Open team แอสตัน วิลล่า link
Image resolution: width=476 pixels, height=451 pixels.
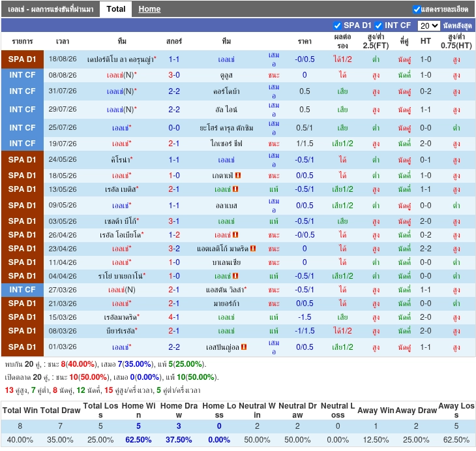225,290
